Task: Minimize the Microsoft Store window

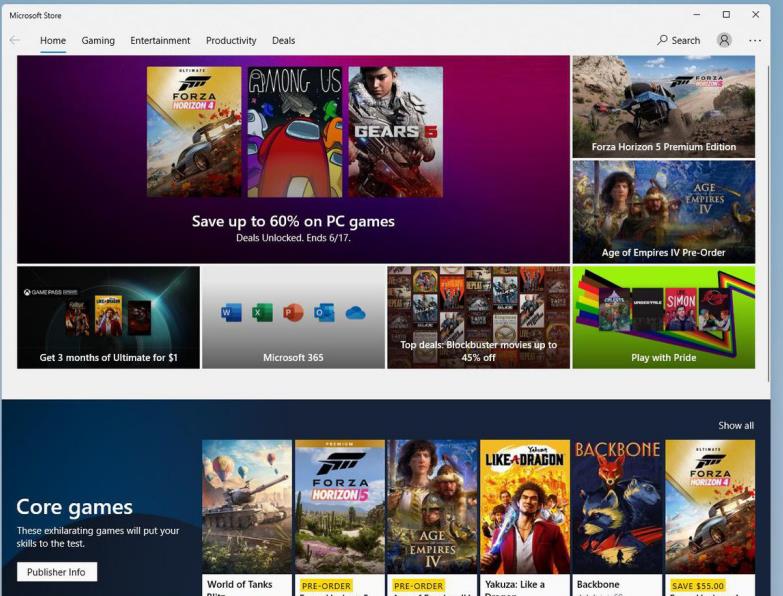Action: click(x=697, y=15)
